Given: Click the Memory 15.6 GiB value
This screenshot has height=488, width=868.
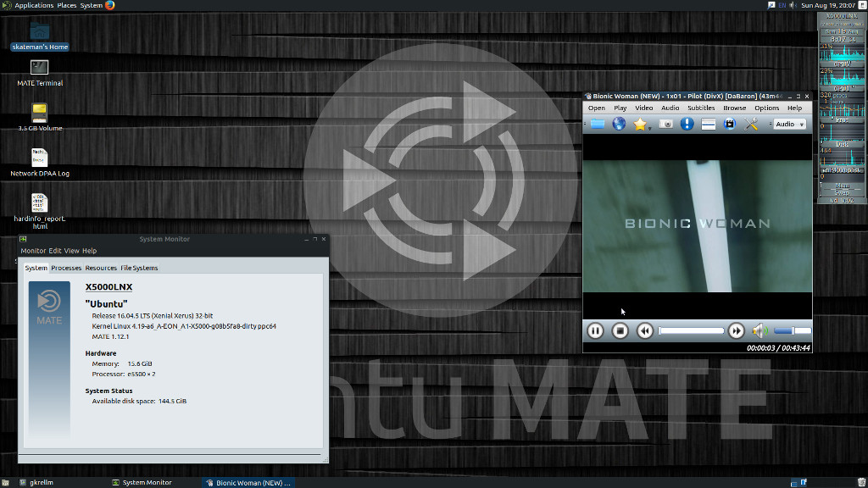Looking at the screenshot, I should click(140, 363).
